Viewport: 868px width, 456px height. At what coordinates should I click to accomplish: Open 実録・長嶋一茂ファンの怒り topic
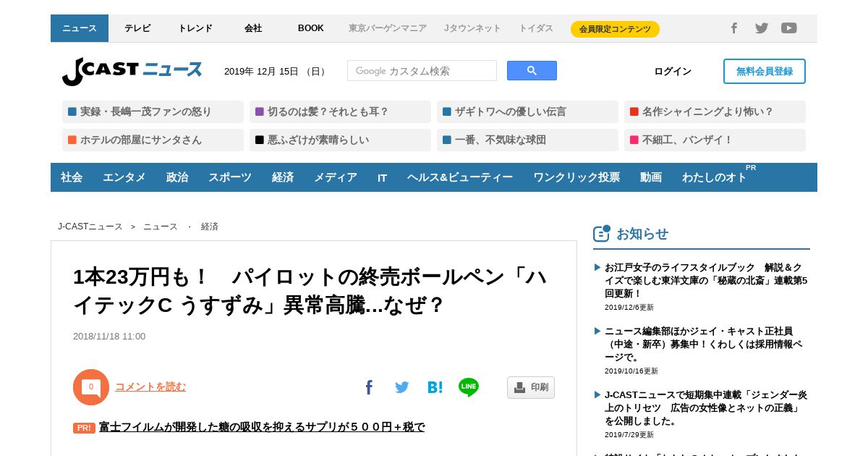click(x=153, y=111)
